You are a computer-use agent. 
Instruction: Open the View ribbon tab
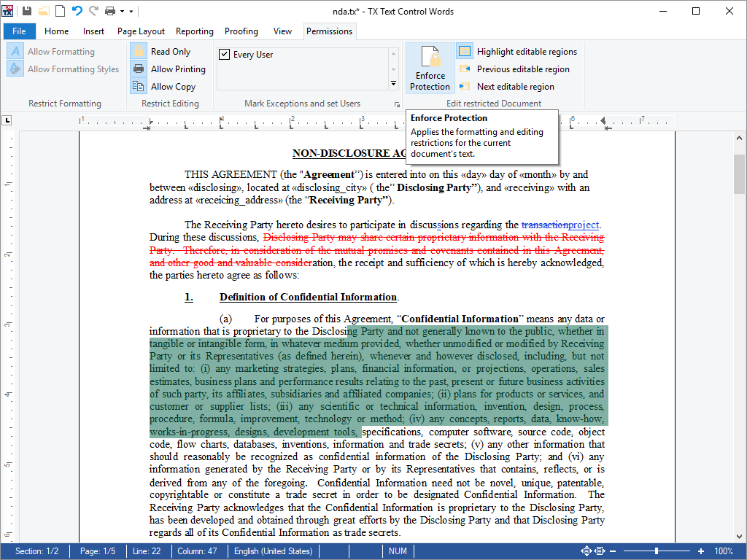pos(282,31)
